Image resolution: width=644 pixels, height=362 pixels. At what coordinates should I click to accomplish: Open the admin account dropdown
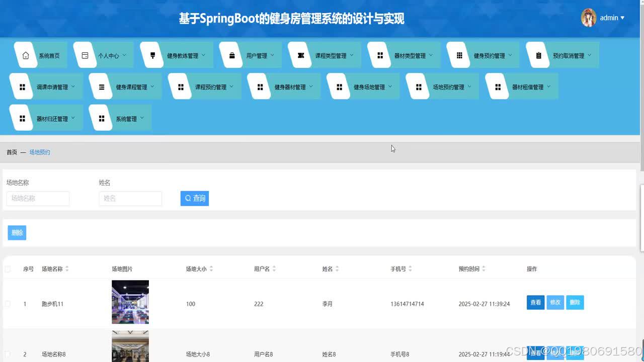[x=610, y=18]
